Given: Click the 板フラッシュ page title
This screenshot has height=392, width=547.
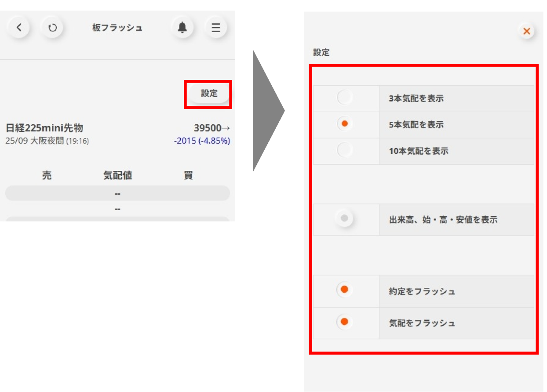Looking at the screenshot, I should coord(117,28).
